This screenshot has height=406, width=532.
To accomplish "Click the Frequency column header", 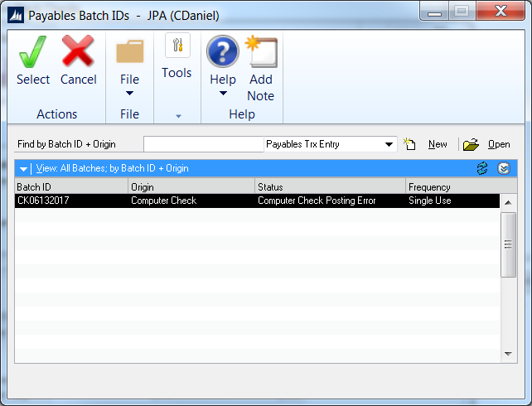I will click(452, 187).
